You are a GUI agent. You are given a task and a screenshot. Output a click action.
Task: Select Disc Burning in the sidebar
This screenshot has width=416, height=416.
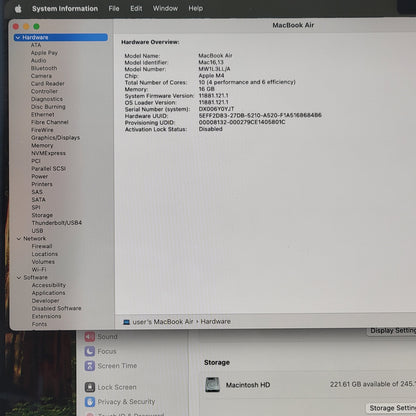48,107
